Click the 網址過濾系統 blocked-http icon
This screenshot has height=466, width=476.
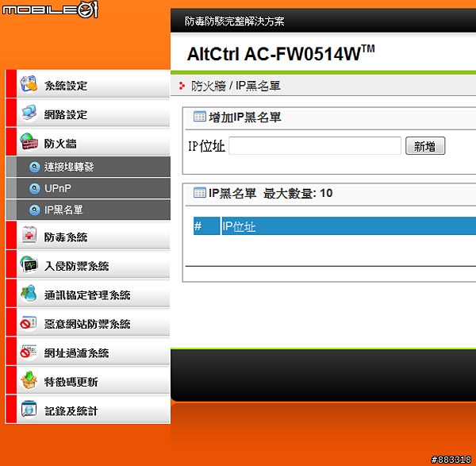pyautogui.click(x=29, y=352)
